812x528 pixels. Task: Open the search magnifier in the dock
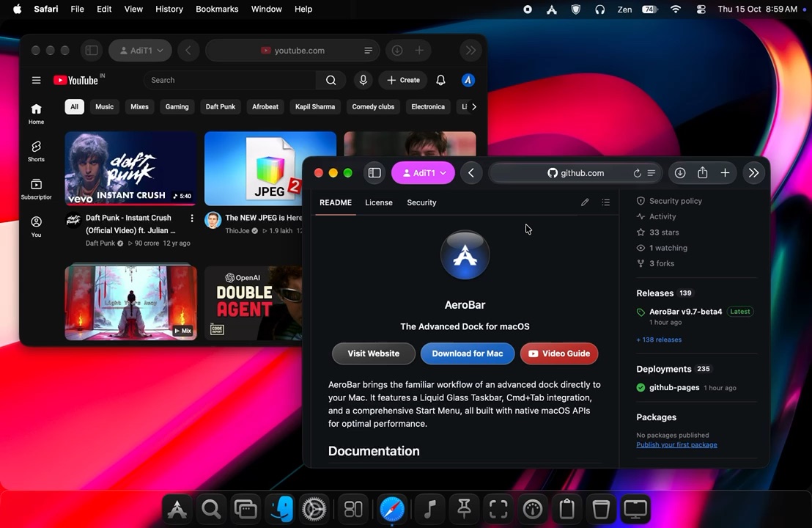point(211,510)
